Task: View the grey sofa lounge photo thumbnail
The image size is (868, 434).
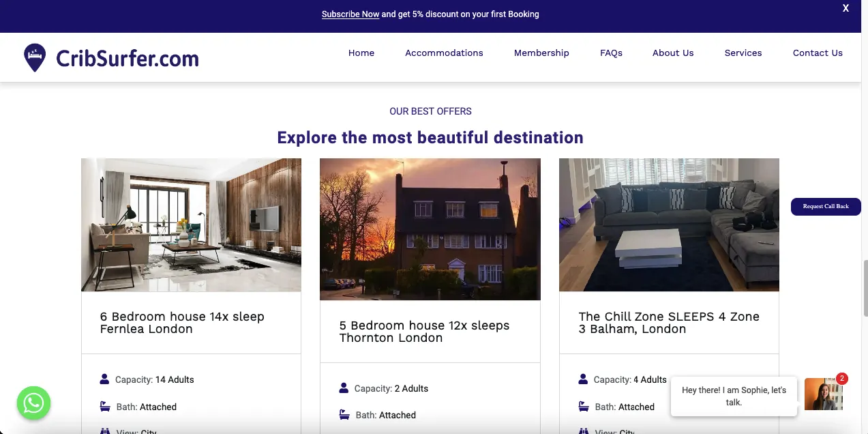Action: coord(669,225)
